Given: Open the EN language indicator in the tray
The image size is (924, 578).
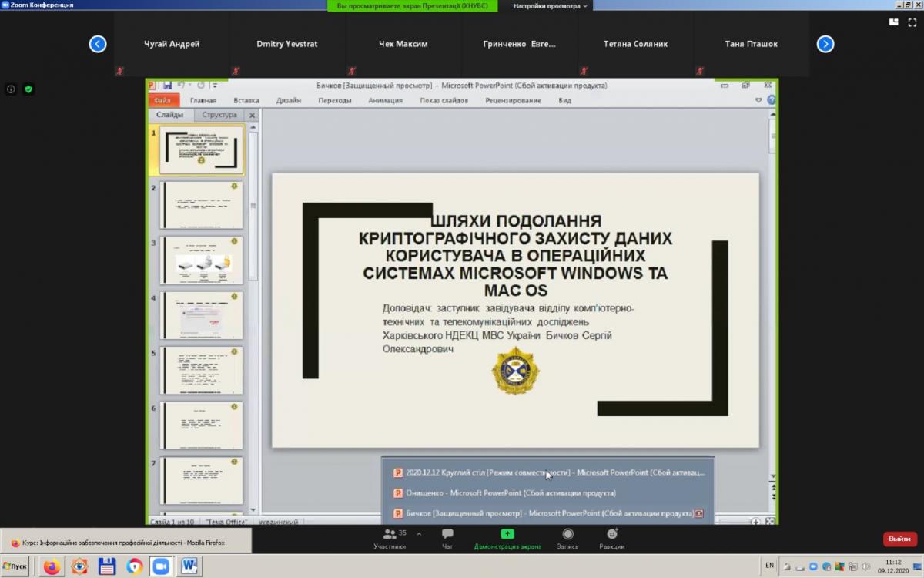Looking at the screenshot, I should point(769,566).
